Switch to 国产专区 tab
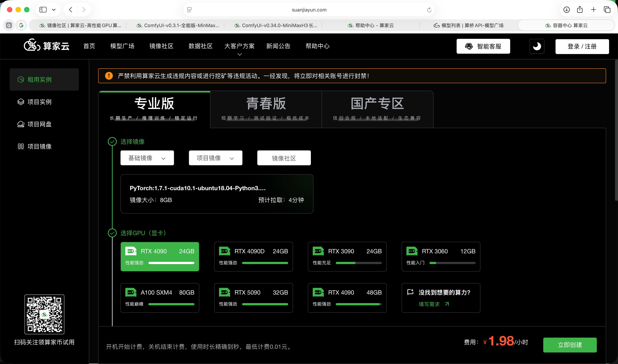This screenshot has width=618, height=364. 377,109
